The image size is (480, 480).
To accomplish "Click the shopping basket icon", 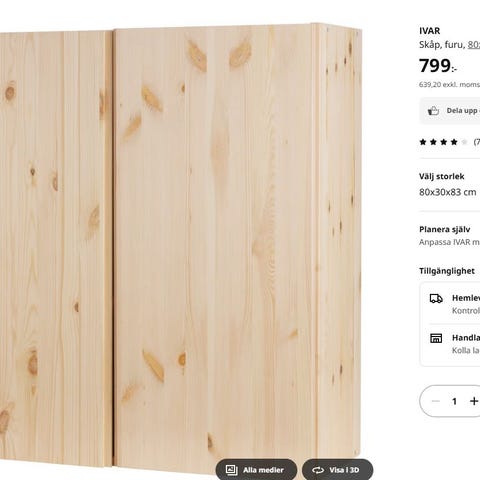I will (433, 111).
